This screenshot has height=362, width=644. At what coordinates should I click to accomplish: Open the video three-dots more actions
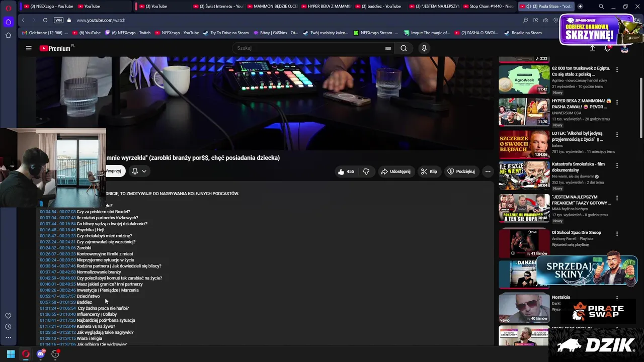pyautogui.click(x=488, y=171)
